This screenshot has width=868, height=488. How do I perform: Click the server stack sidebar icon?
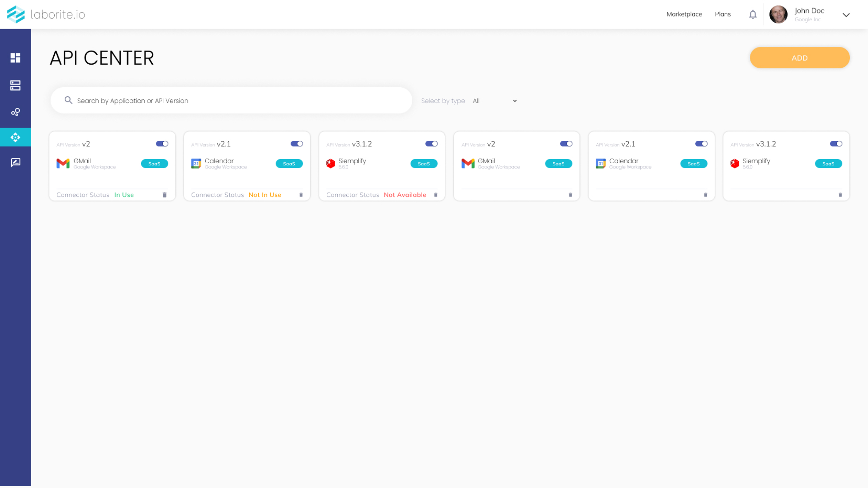tap(16, 85)
